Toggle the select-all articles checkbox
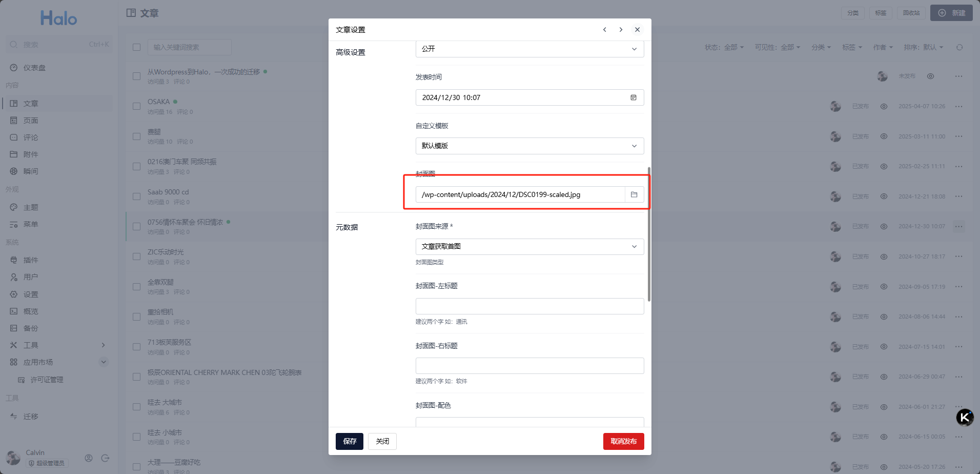Viewport: 980px width, 474px height. 136,47
